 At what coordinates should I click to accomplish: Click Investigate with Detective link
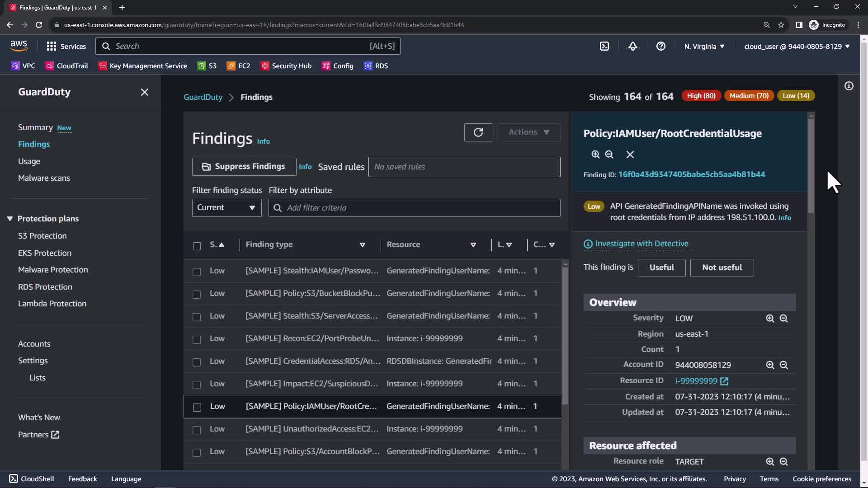[x=641, y=244]
